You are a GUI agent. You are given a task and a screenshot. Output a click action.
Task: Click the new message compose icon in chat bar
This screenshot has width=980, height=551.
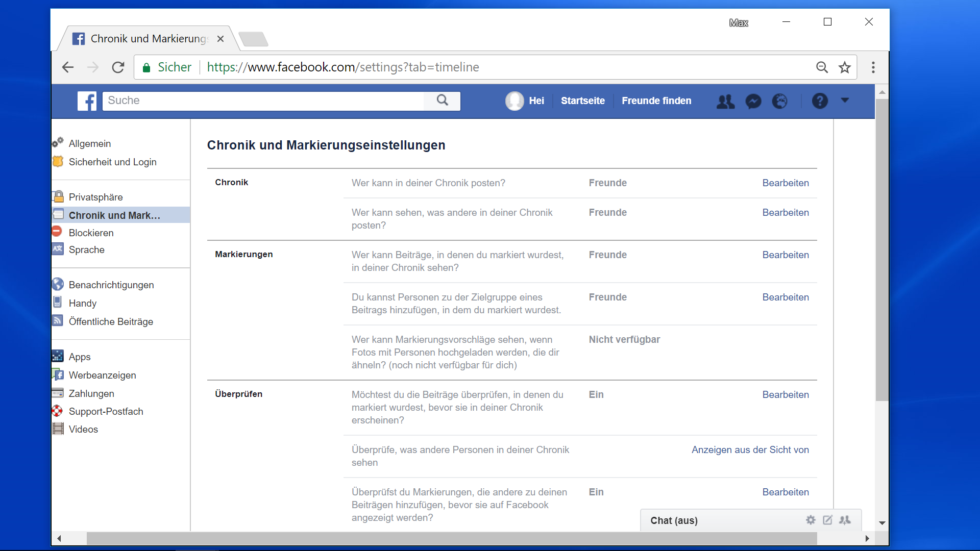[x=827, y=520]
